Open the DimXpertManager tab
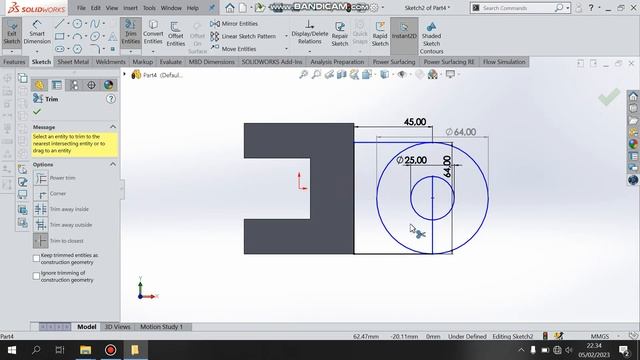 click(x=91, y=85)
